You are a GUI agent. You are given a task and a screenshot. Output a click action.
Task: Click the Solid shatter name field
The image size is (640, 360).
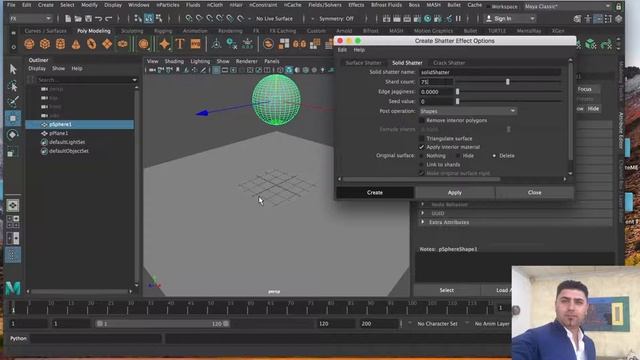[x=491, y=72]
